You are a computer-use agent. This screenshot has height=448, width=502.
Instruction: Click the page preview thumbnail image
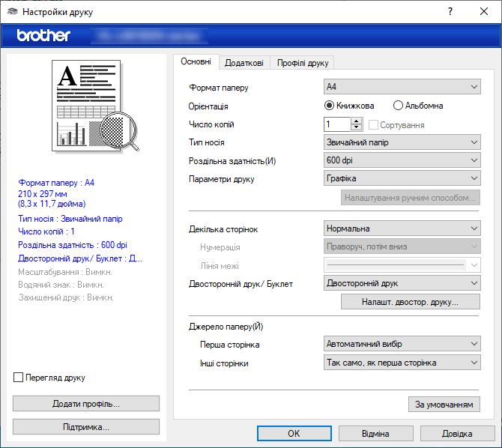(95, 106)
